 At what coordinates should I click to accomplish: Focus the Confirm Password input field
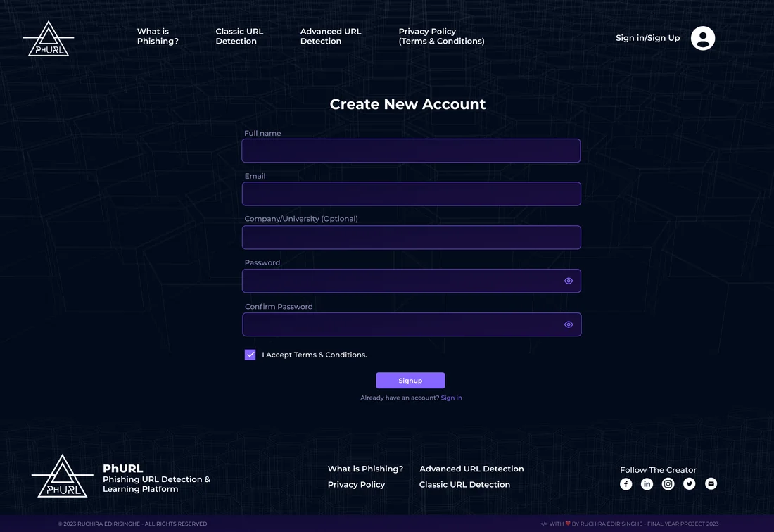pos(412,324)
